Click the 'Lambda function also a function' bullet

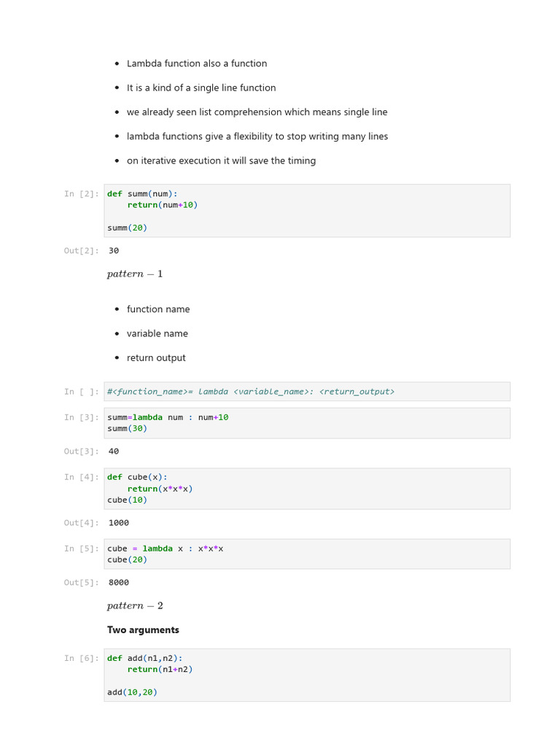pos(197,63)
